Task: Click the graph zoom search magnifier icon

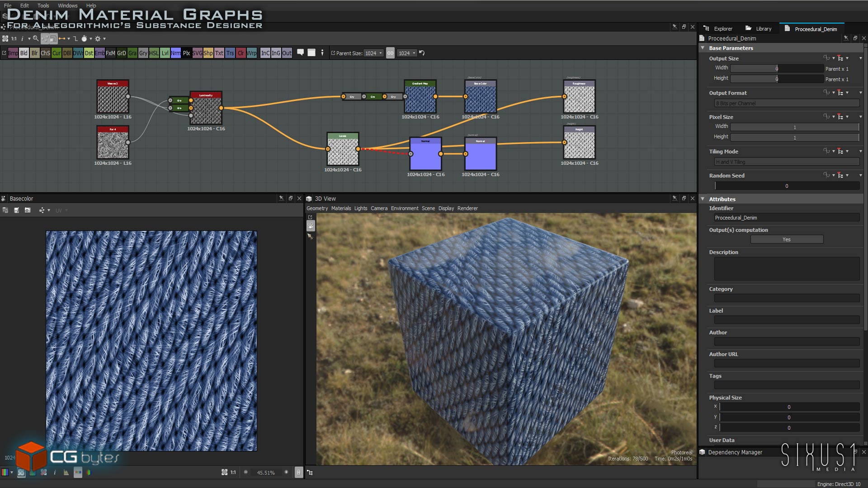Action: [x=36, y=39]
